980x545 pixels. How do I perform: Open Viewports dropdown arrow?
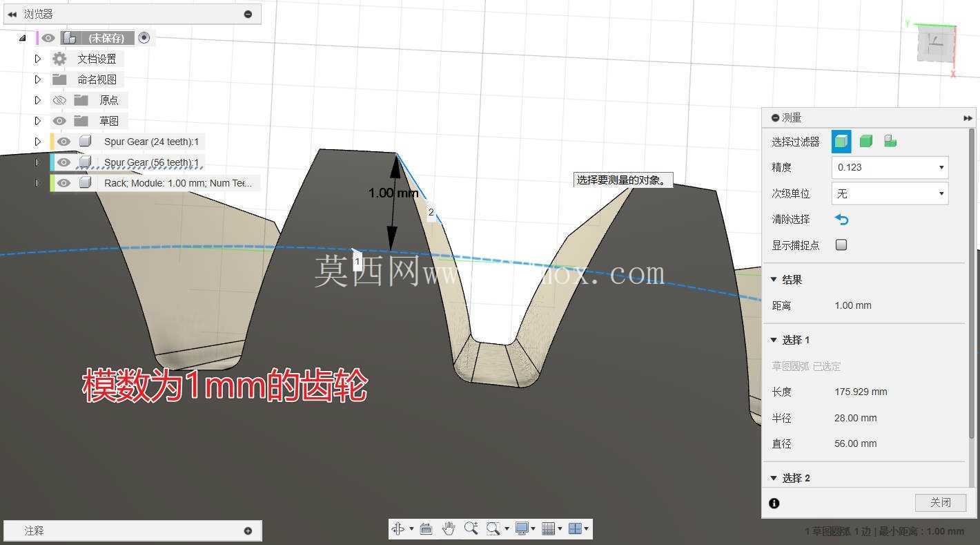587,529
